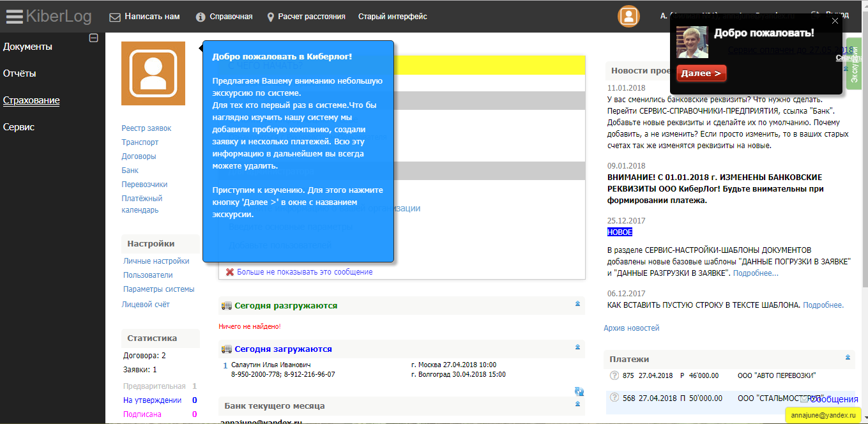Open Параметры системы
Viewport: 868px width, 424px height.
159,289
